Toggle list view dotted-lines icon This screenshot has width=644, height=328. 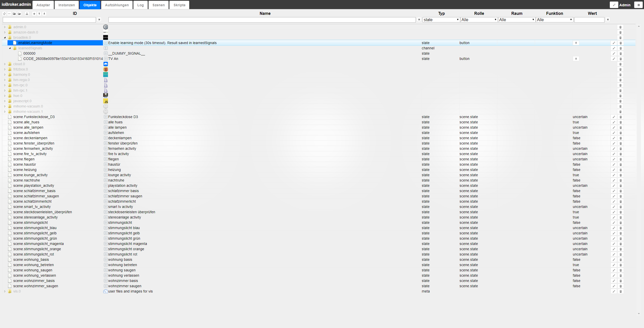click(9, 14)
